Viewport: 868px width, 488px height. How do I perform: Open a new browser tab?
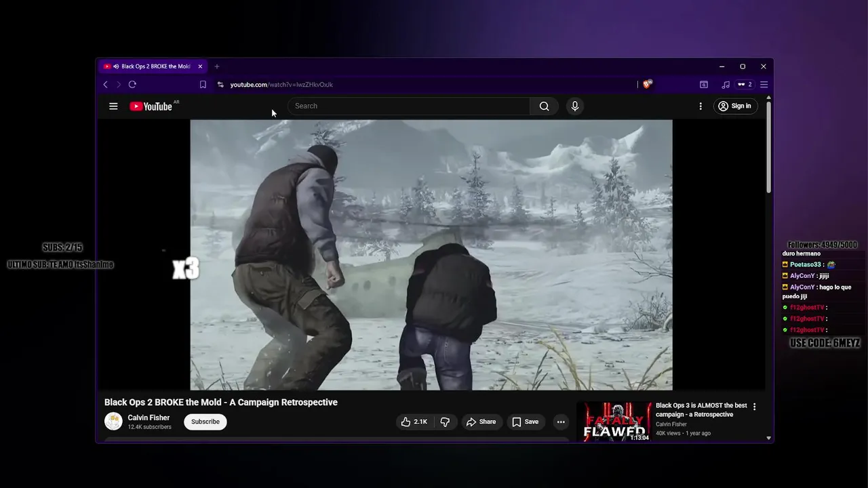tap(217, 66)
